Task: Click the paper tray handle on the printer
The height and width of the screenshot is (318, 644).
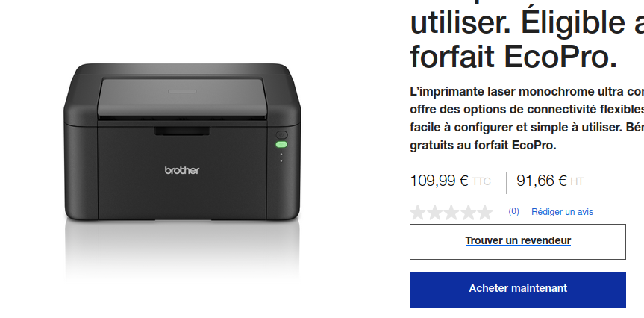Action: click(x=182, y=131)
